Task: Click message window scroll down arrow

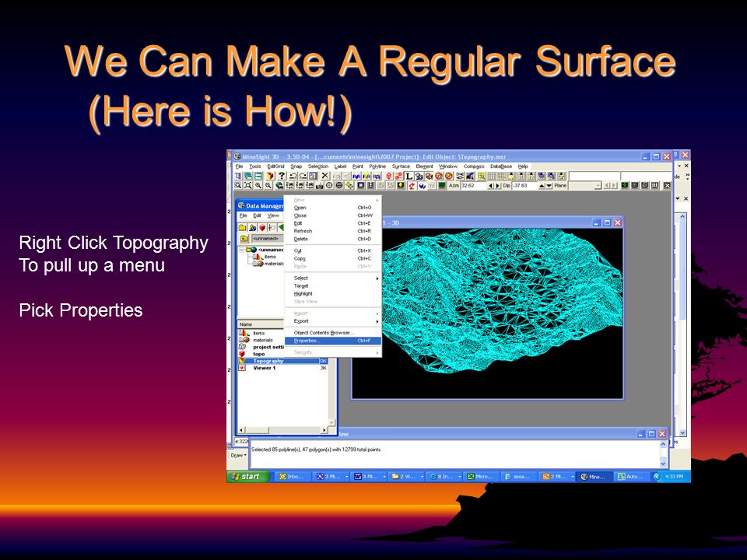Action: coord(663,462)
